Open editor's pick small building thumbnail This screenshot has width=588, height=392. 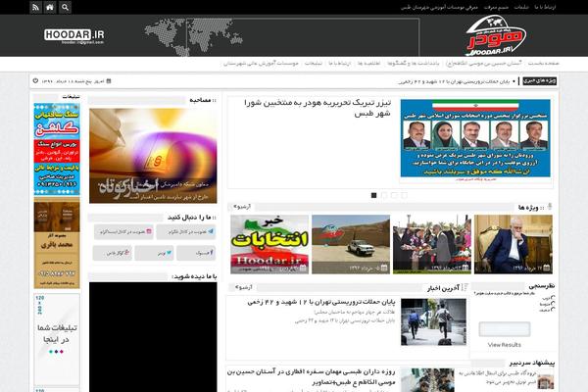click(x=546, y=382)
